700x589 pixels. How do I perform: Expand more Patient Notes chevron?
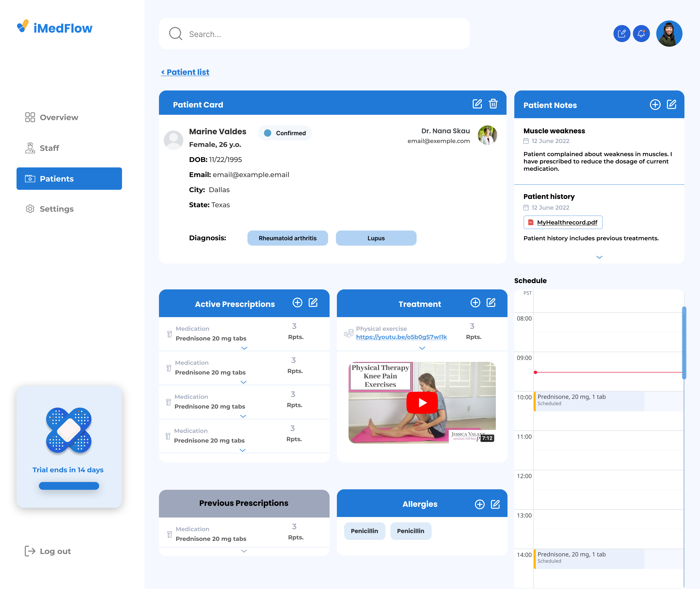tap(599, 257)
